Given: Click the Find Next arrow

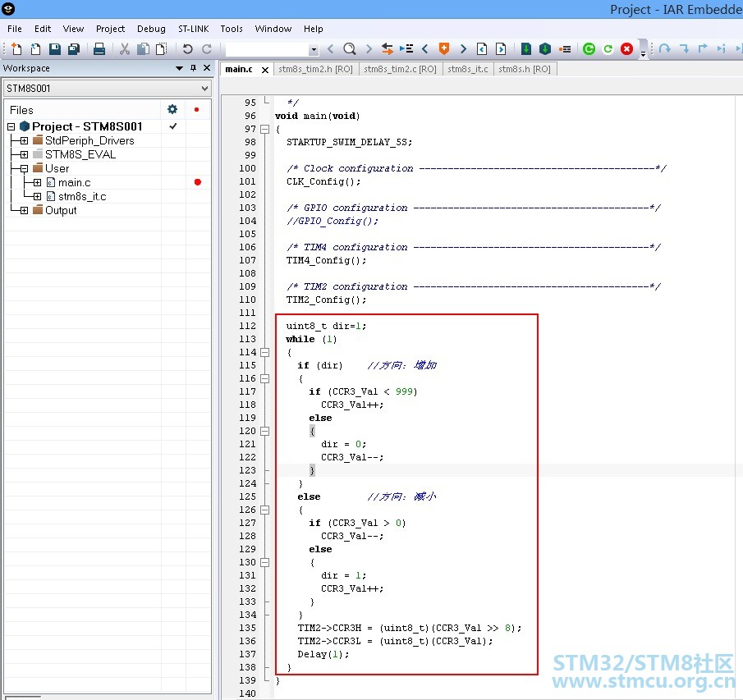Looking at the screenshot, I should tap(369, 48).
